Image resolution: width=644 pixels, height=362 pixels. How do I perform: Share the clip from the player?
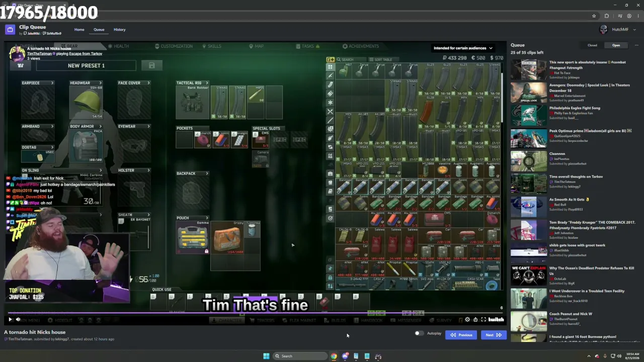click(x=475, y=319)
